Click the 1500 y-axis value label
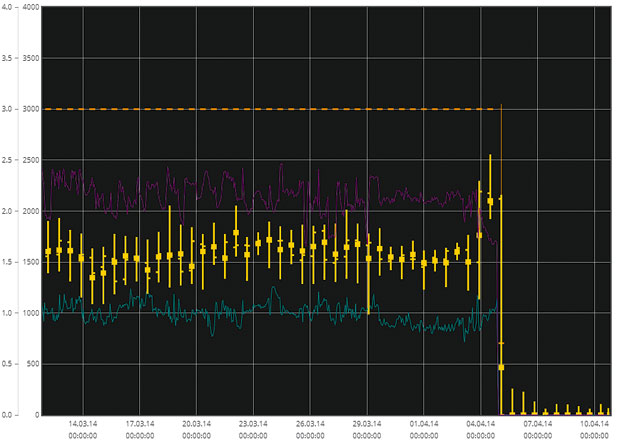 coord(31,262)
